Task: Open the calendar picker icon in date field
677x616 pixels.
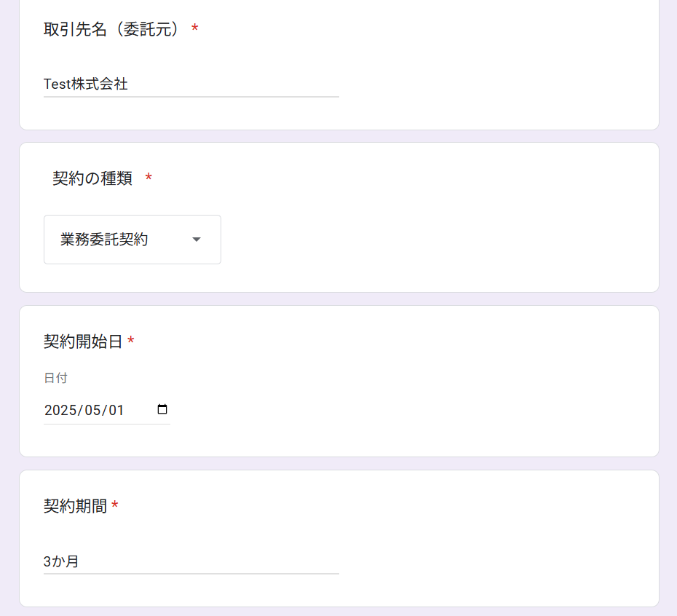Action: (x=162, y=409)
